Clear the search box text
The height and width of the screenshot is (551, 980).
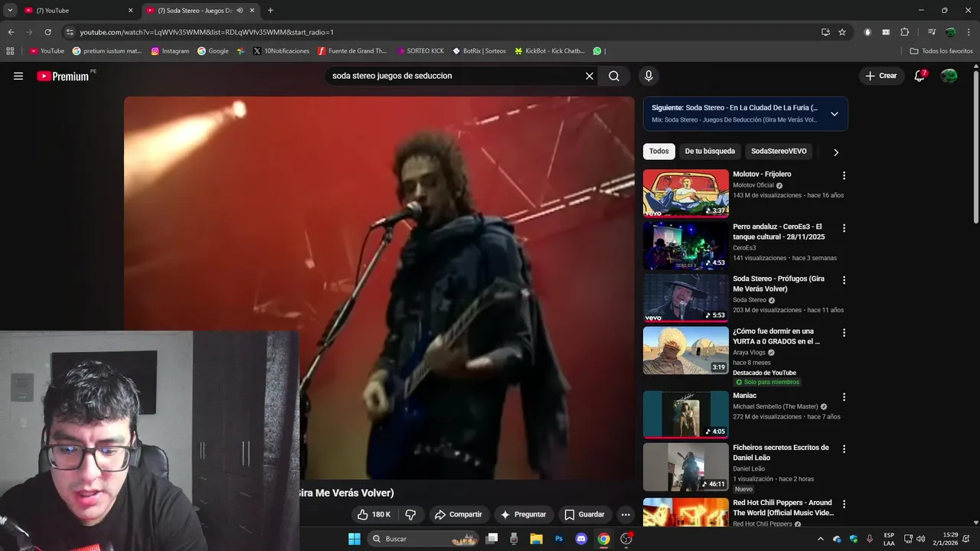(590, 76)
